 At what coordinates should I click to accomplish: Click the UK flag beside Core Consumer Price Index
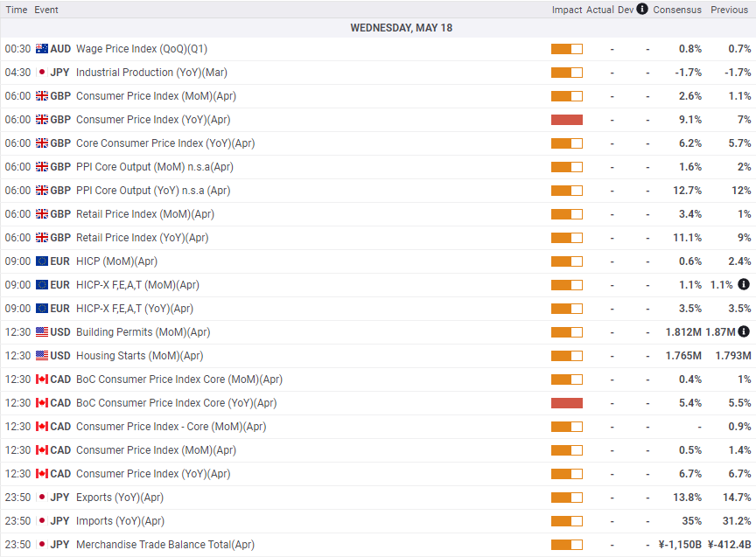(42, 143)
